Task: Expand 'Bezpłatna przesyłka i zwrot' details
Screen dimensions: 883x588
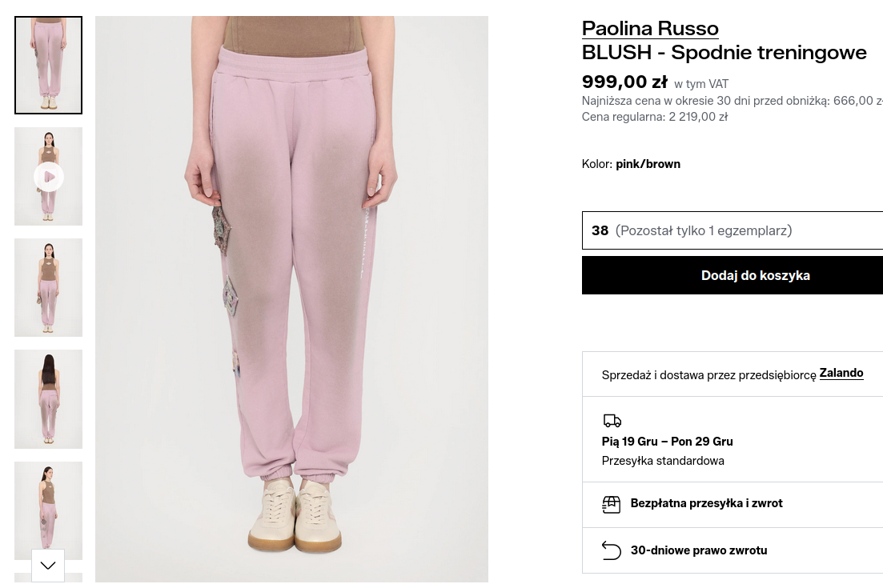Action: (x=707, y=504)
